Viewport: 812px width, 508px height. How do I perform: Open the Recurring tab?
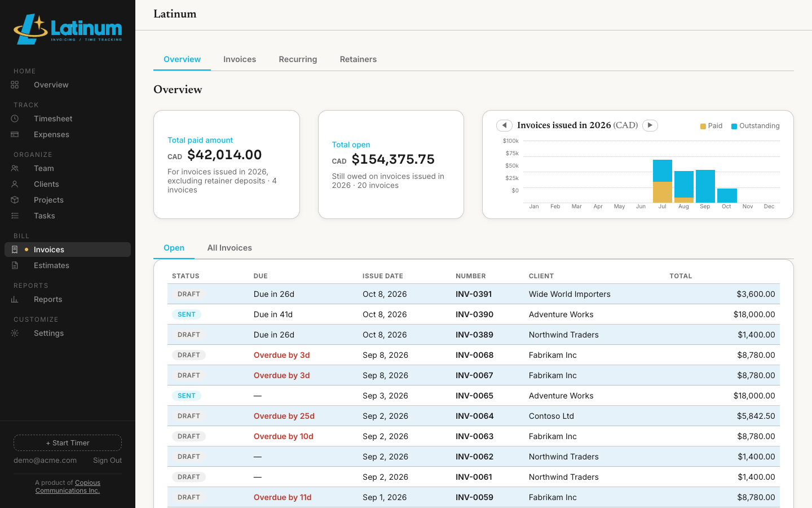click(298, 59)
